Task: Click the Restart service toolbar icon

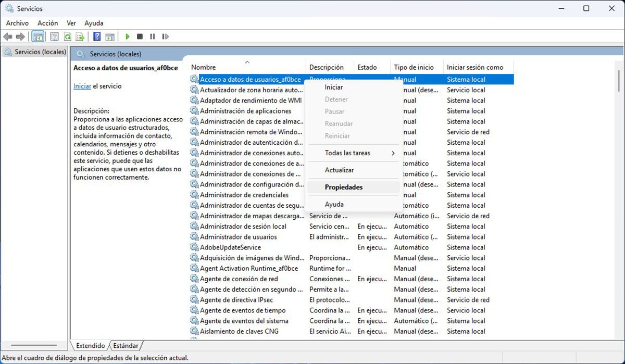Action: click(x=166, y=36)
